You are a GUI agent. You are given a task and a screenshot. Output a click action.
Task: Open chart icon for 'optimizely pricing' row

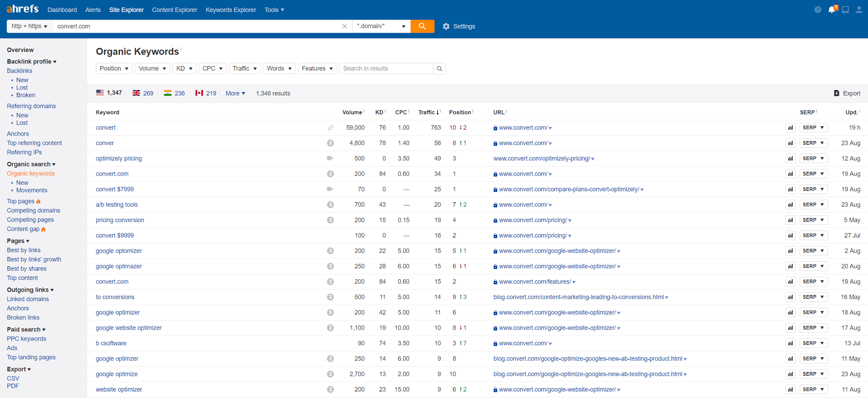790,158
